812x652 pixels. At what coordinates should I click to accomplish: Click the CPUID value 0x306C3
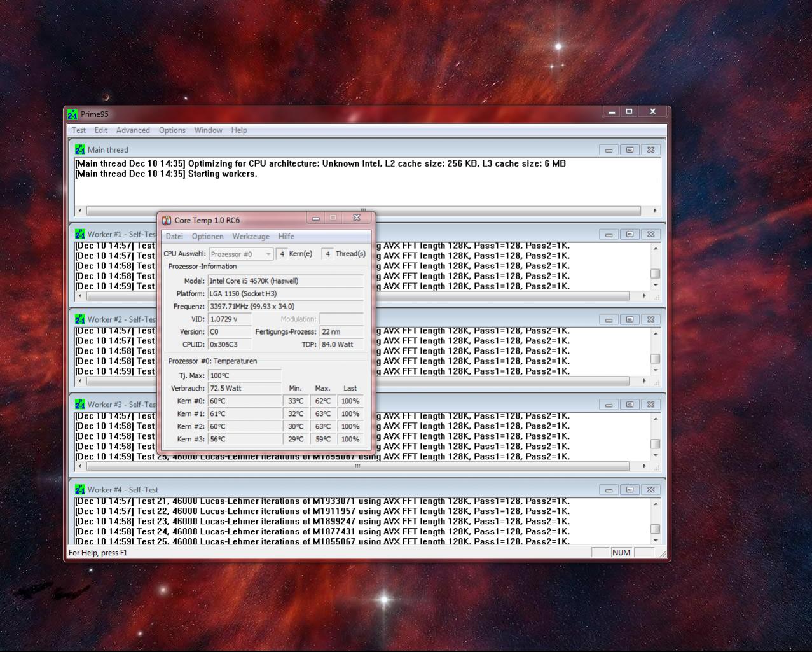click(230, 344)
